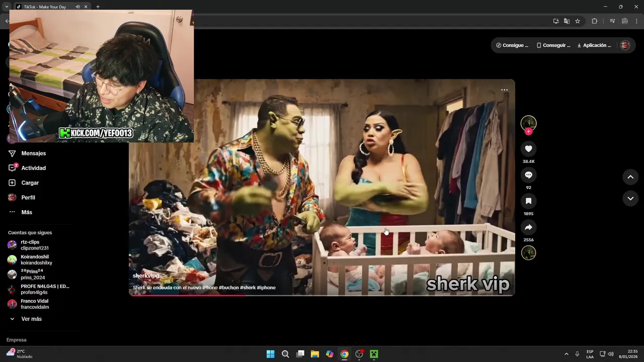Click the Aplicación download button
The image size is (644, 362).
[x=594, y=45]
